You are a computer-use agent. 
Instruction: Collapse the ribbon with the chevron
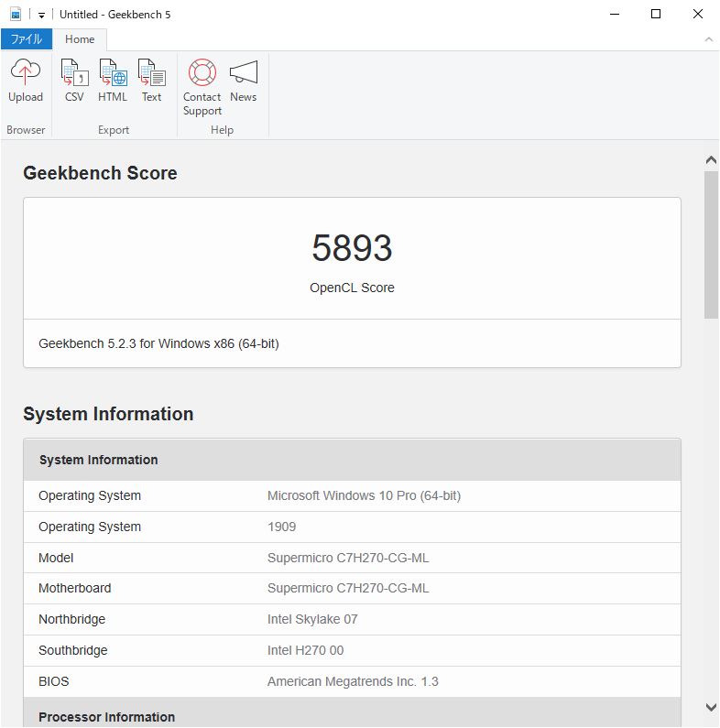[708, 39]
